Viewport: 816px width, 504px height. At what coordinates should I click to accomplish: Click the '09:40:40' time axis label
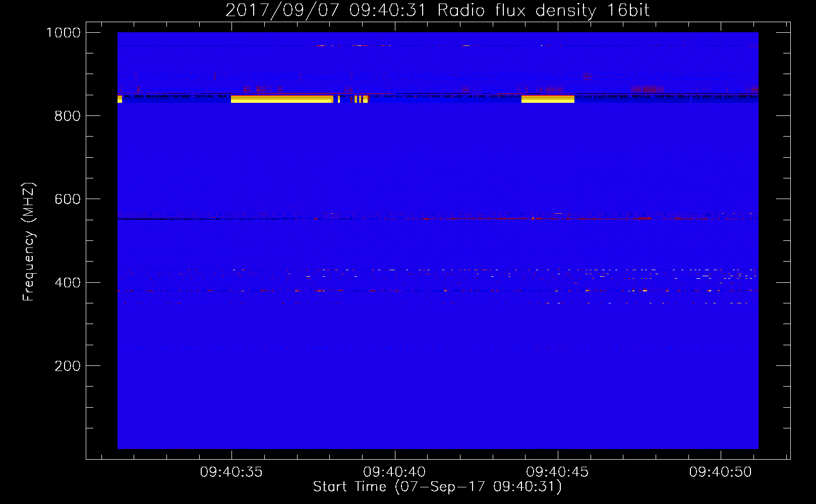(394, 472)
